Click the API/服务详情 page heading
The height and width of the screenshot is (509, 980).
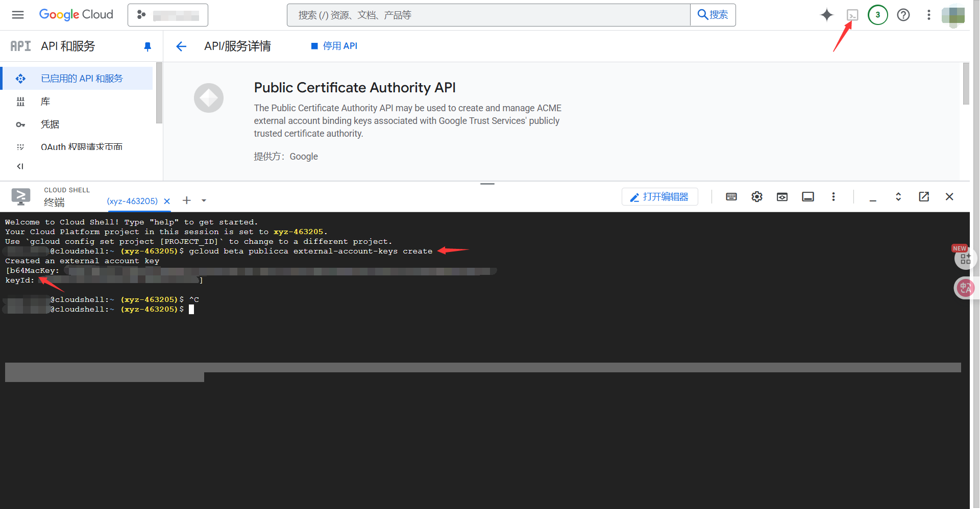pyautogui.click(x=237, y=46)
